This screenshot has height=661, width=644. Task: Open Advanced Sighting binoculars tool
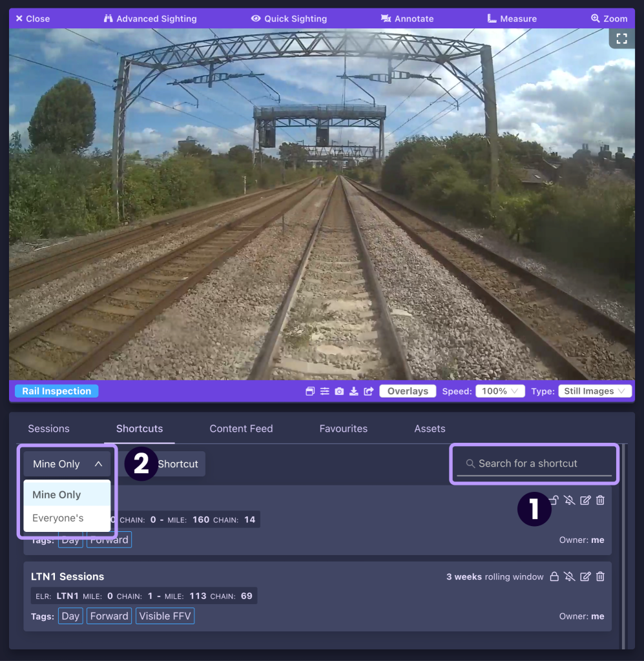(x=150, y=19)
